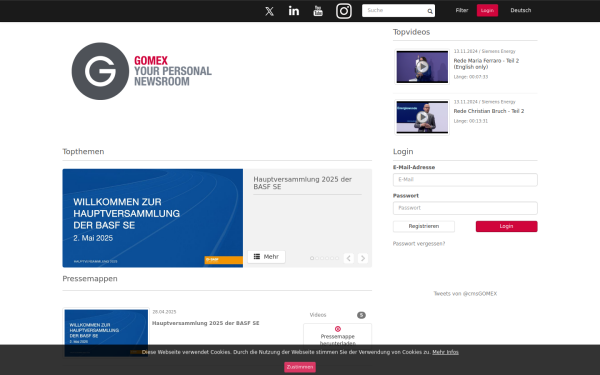This screenshot has height=375, width=600.
Task: Select the last carousel dot indicator
Action: (337, 258)
